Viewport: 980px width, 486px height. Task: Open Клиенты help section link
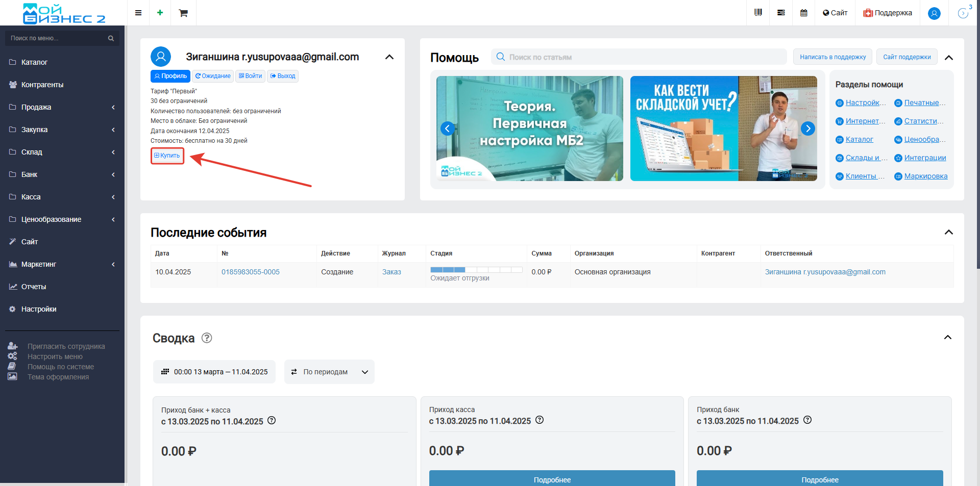click(865, 176)
